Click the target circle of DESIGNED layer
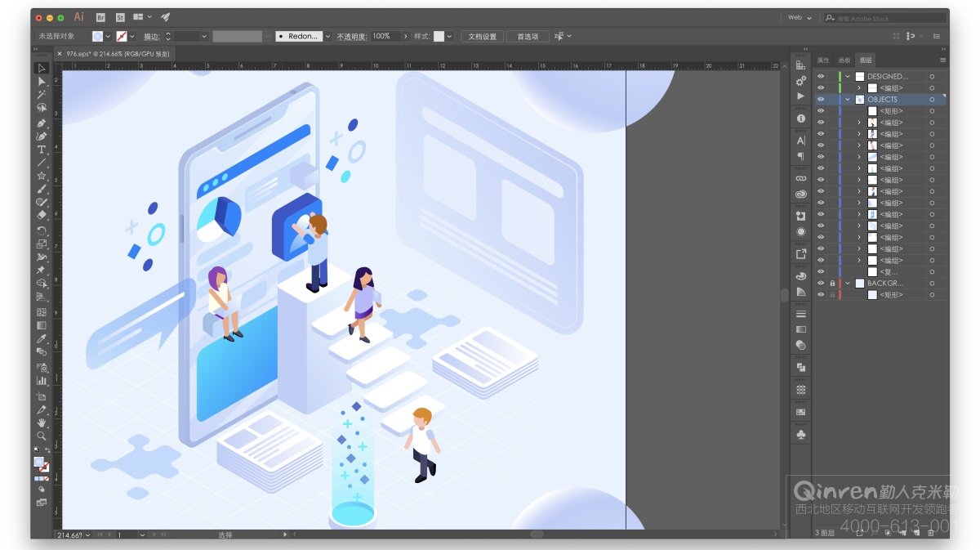The image size is (980, 550). 932,77
